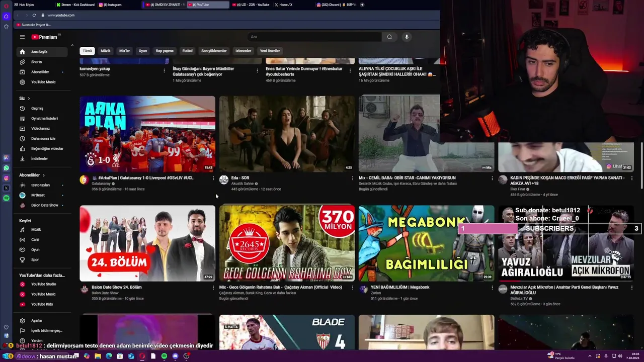The height and width of the screenshot is (362, 644).
Task: Collapse the sidebar using the up arrow
Action: [72, 45]
